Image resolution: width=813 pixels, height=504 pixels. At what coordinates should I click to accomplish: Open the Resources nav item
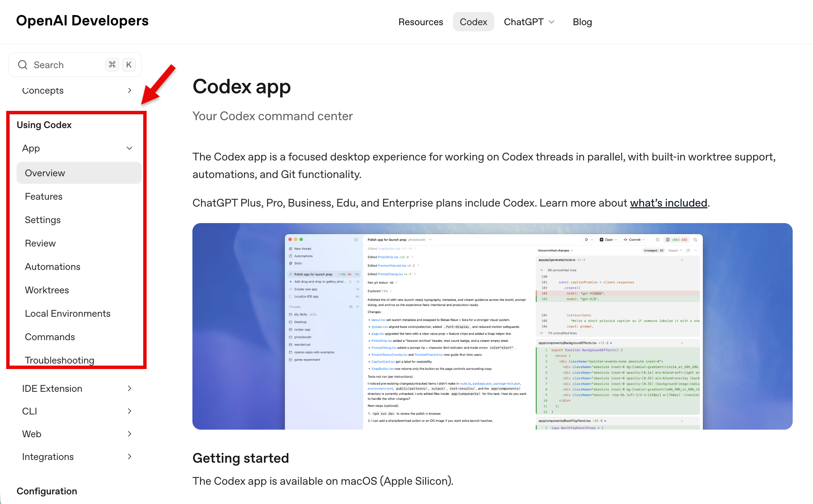coord(421,22)
